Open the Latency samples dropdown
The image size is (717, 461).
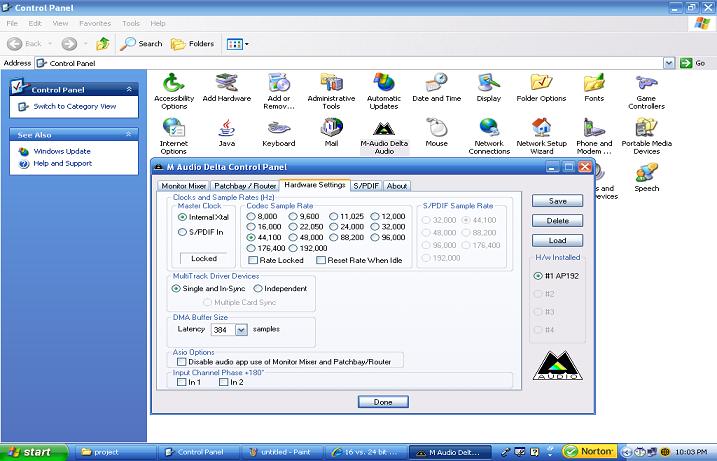[x=241, y=330]
